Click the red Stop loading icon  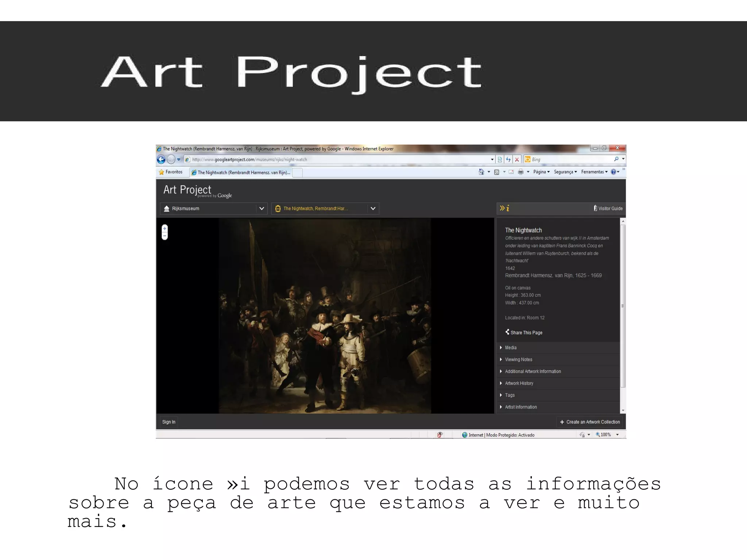point(517,159)
